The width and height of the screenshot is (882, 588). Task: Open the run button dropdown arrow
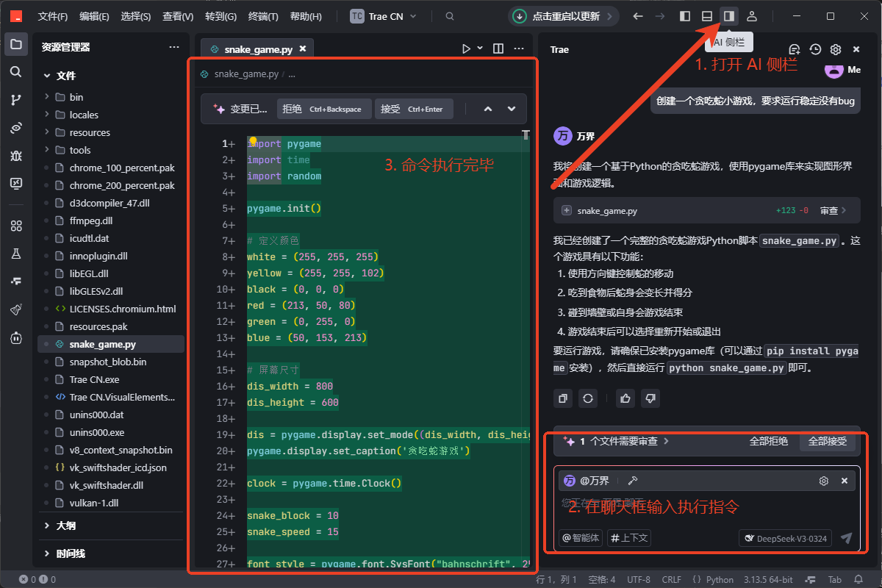click(480, 49)
